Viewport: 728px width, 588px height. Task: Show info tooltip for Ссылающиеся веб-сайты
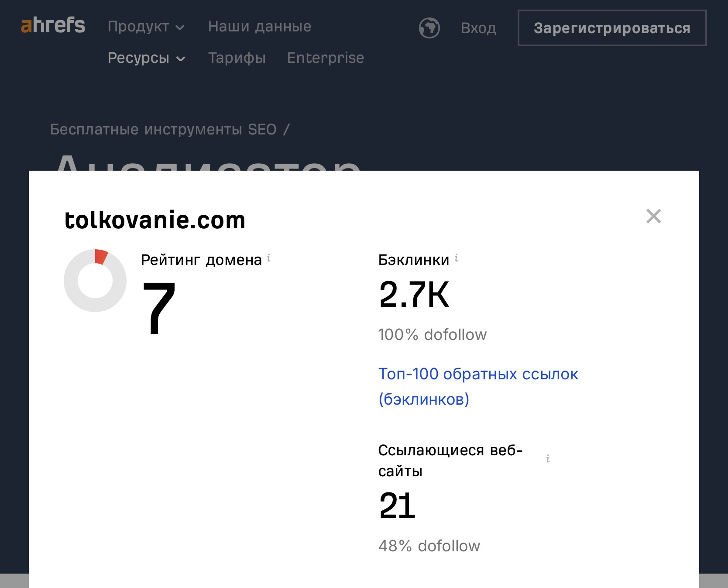click(548, 459)
